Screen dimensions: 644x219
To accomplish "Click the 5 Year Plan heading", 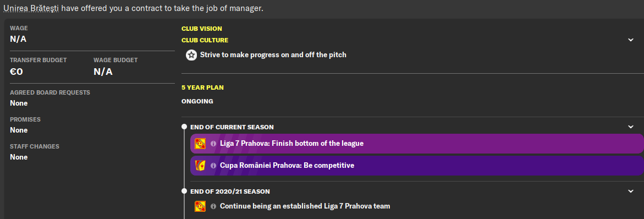I will coord(202,87).
